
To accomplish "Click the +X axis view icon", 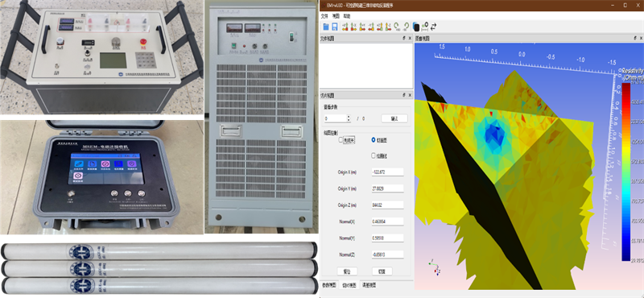I will coord(345,27).
